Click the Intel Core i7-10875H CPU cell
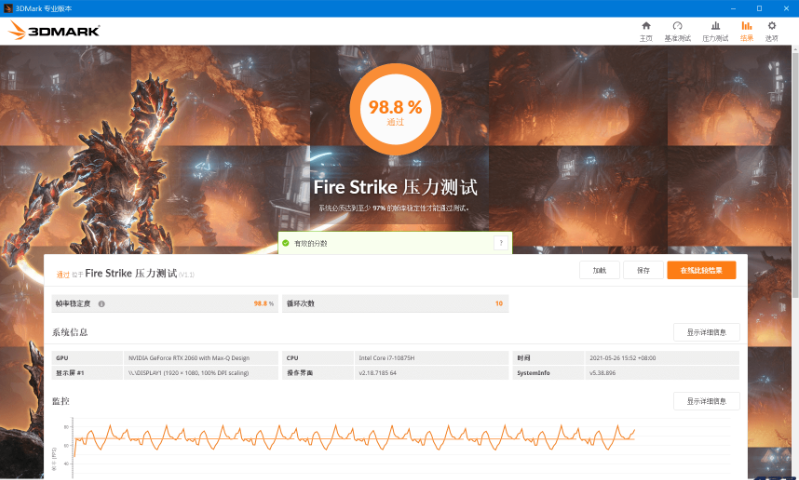This screenshot has width=799, height=480. coord(431,358)
